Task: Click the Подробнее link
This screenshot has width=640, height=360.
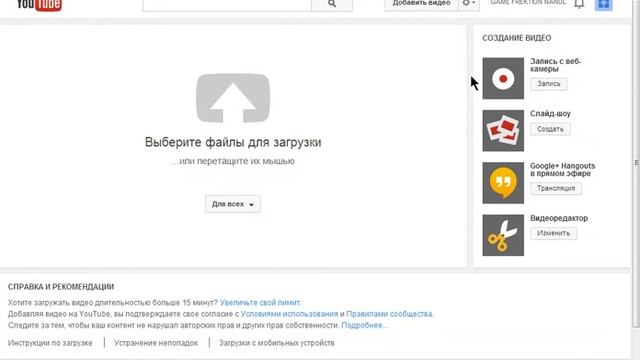Action: coord(364,325)
